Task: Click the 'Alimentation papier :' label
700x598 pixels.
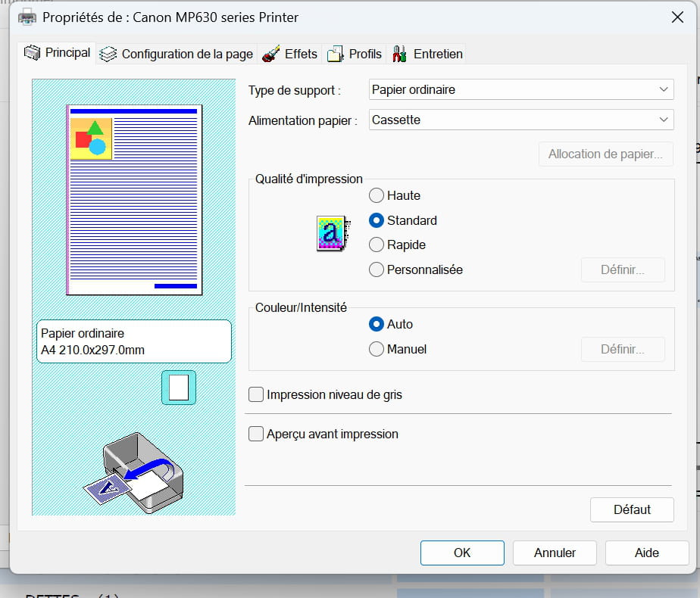Action: (303, 120)
